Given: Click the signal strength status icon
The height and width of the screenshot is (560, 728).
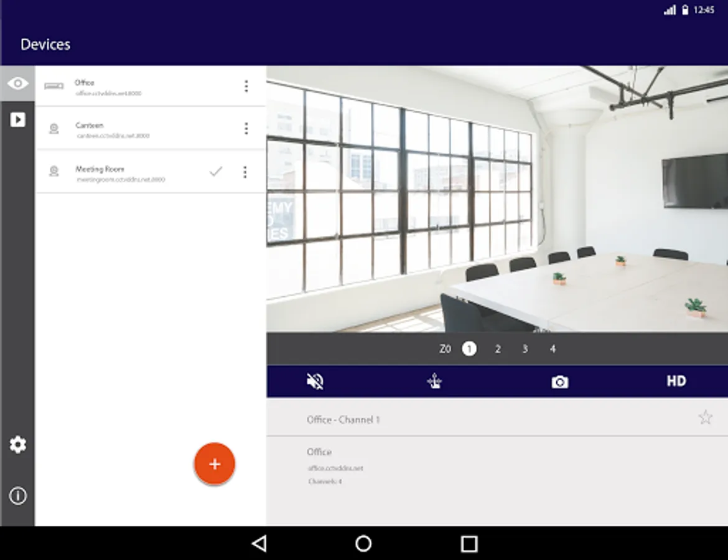Looking at the screenshot, I should [670, 10].
